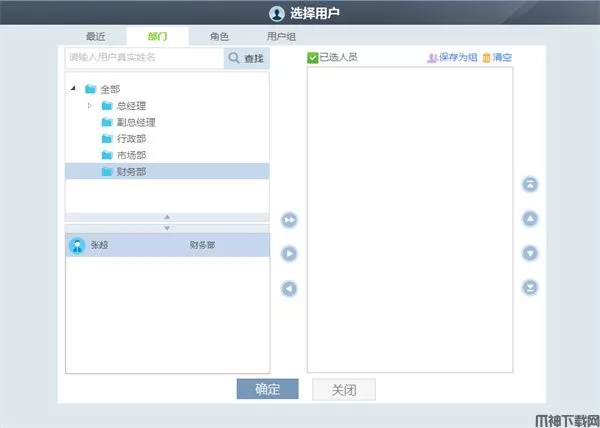This screenshot has width=600, height=428.
Task: Click the folder icon beside 市场部
Action: 107,155
